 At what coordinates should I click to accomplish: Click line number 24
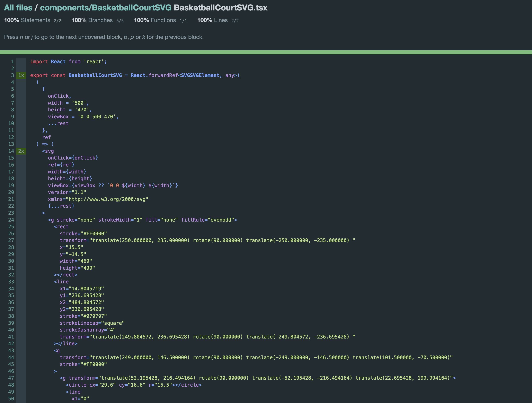[11, 220]
